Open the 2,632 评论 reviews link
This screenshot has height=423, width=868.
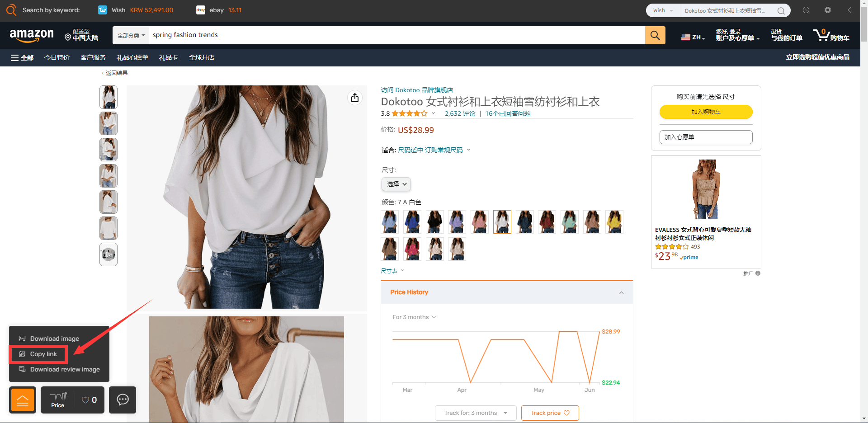460,113
